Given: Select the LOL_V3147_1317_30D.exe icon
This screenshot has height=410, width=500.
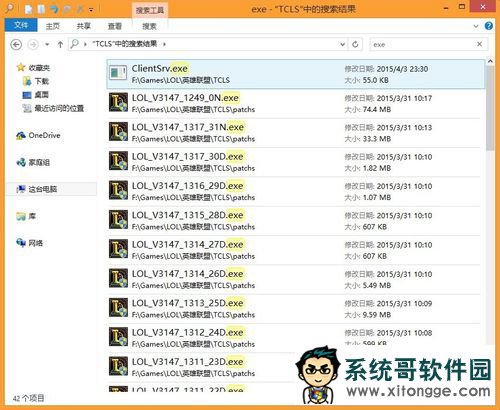Looking at the screenshot, I should (x=118, y=161).
